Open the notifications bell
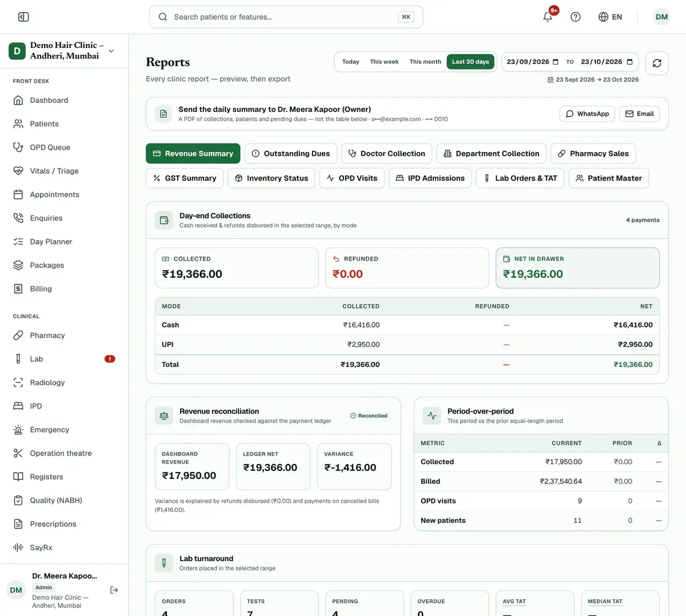This screenshot has width=686, height=616. (548, 17)
